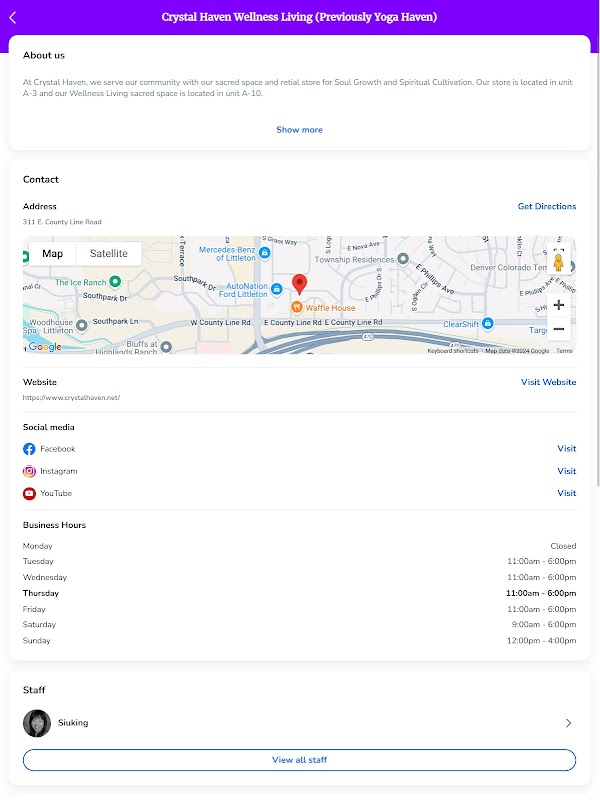Click the Facebook logo icon
The image size is (600, 800).
pyautogui.click(x=29, y=449)
